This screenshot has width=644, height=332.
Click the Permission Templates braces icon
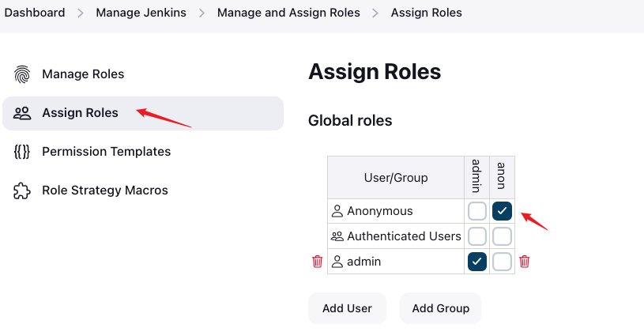[x=22, y=152]
